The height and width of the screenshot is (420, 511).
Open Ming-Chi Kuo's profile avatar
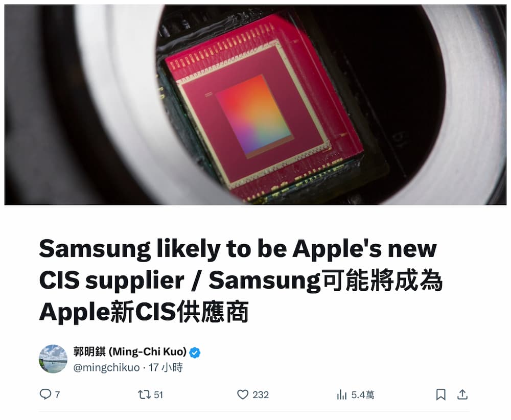click(53, 359)
